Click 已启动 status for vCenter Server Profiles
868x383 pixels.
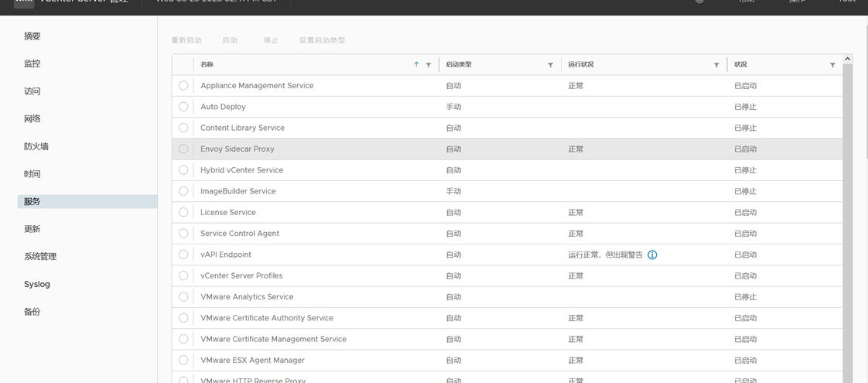click(x=745, y=275)
